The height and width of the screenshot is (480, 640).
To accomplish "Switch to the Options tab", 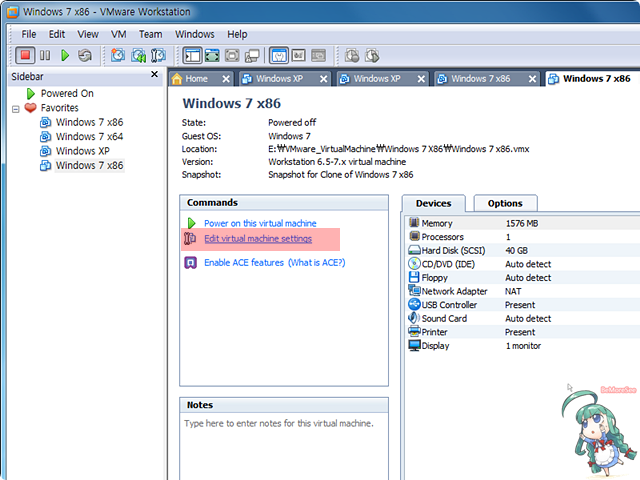I will (x=505, y=203).
